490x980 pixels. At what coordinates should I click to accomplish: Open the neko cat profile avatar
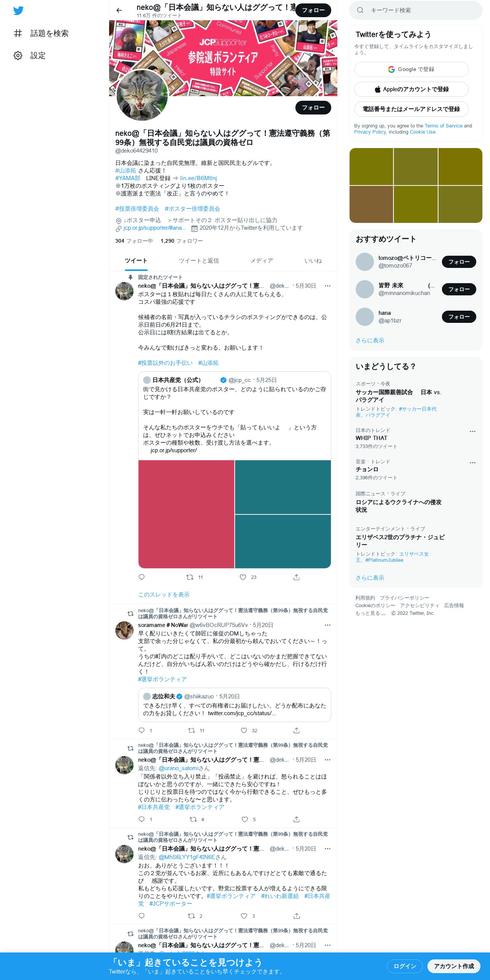(142, 95)
